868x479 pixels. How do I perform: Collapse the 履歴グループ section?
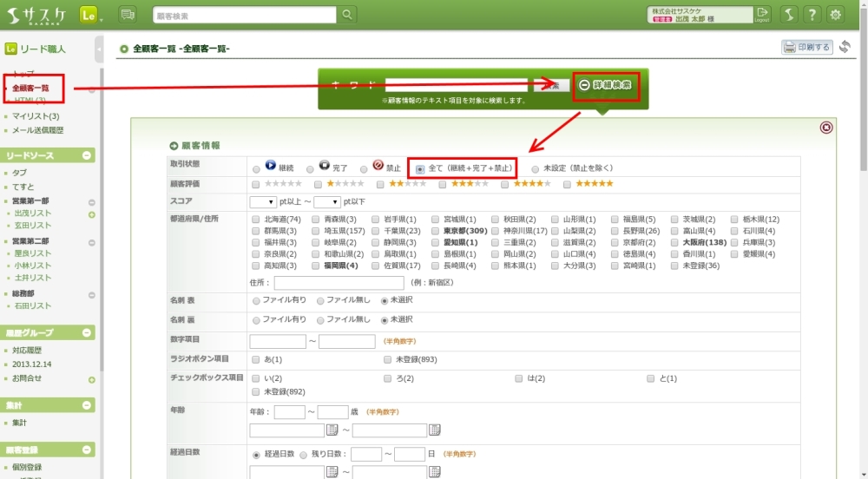click(87, 333)
